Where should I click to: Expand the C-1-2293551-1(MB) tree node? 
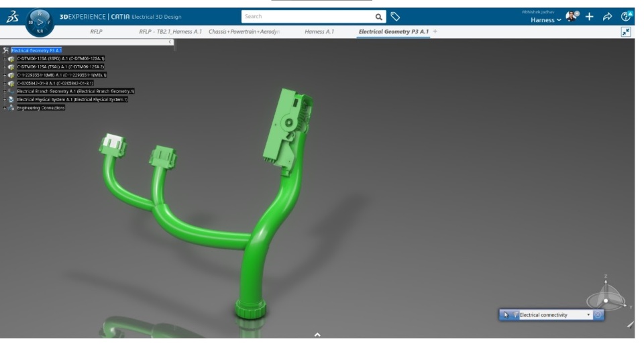5,75
